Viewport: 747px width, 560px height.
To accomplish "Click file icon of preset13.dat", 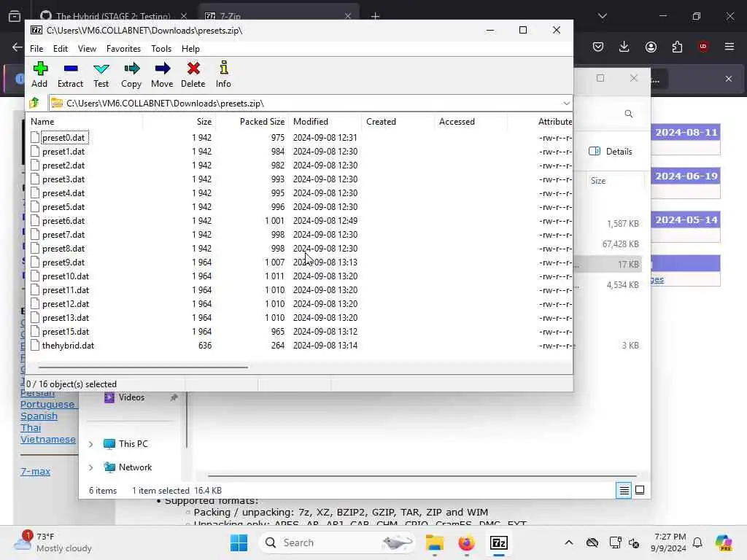I will point(35,318).
